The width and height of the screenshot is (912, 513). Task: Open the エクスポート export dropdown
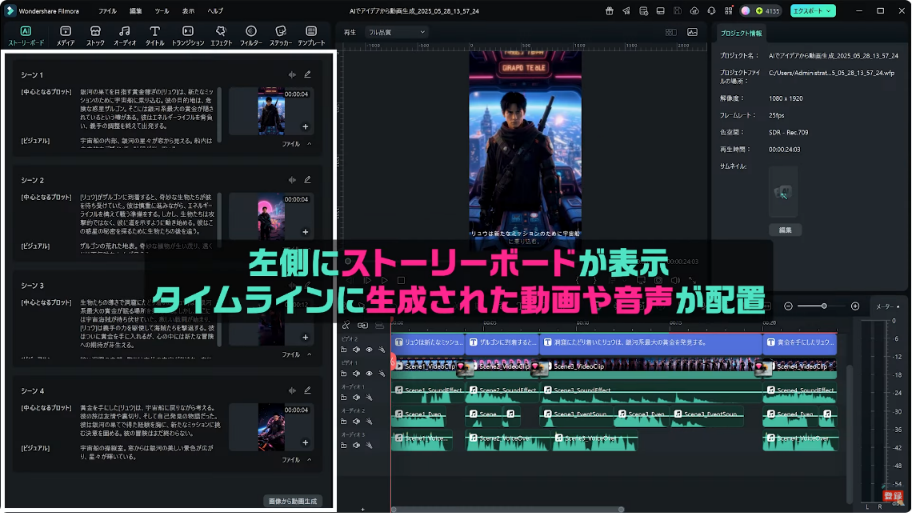[x=813, y=11]
